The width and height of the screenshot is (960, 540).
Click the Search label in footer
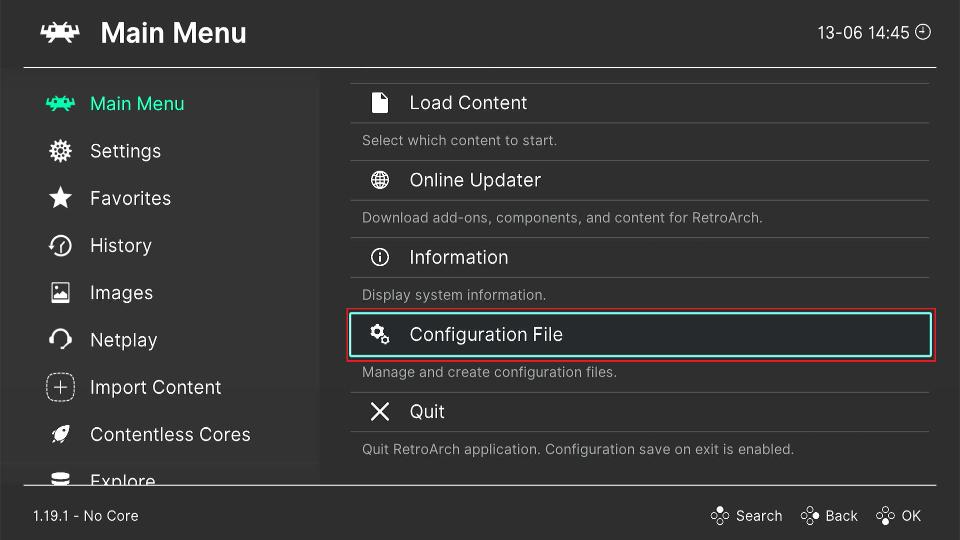tap(759, 516)
